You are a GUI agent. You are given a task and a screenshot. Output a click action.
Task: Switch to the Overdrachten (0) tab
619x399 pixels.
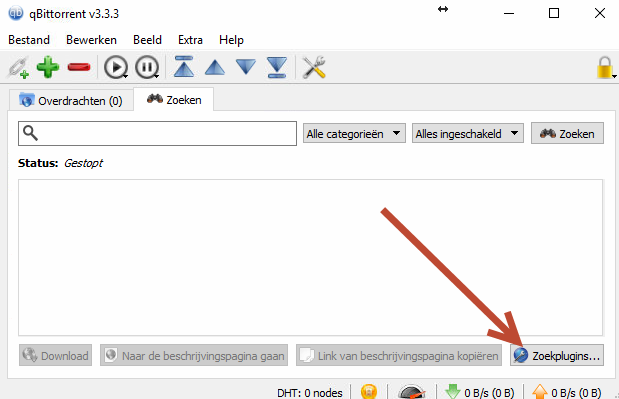71,101
